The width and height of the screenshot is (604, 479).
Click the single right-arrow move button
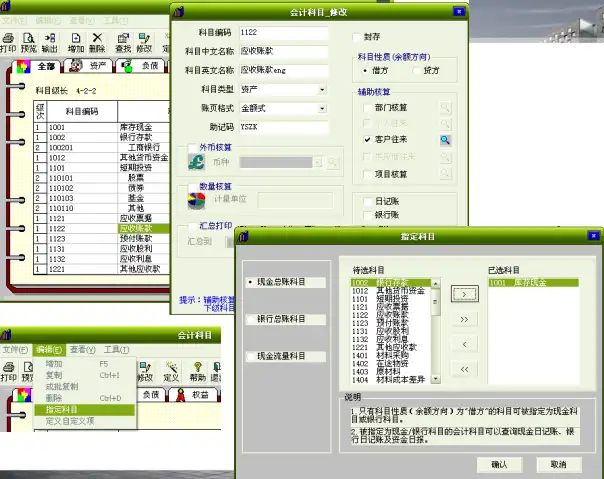point(465,294)
